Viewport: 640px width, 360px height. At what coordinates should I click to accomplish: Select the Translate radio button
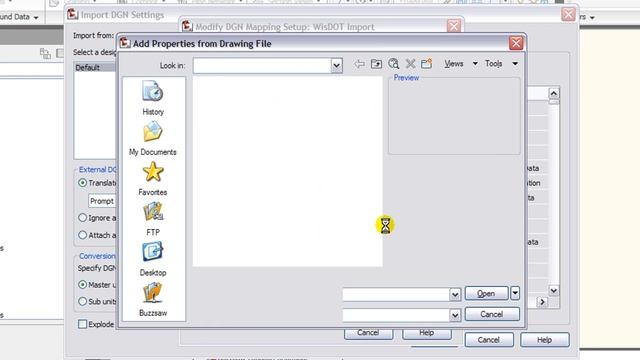pos(82,183)
